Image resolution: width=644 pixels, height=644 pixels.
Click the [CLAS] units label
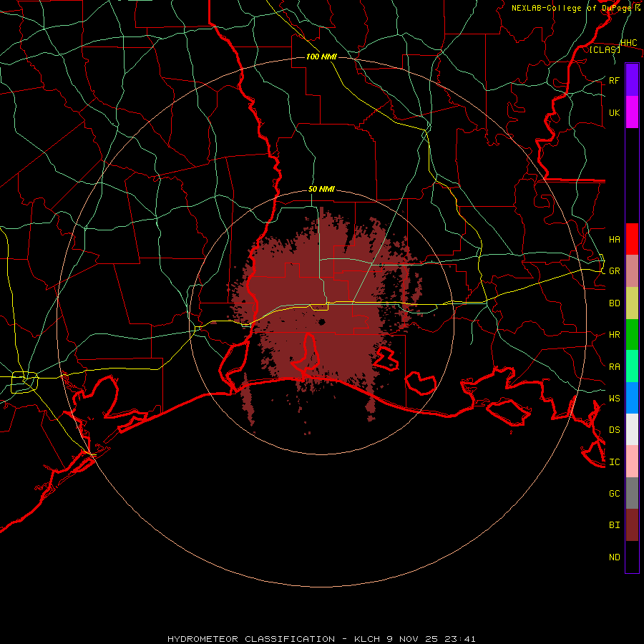pyautogui.click(x=605, y=49)
